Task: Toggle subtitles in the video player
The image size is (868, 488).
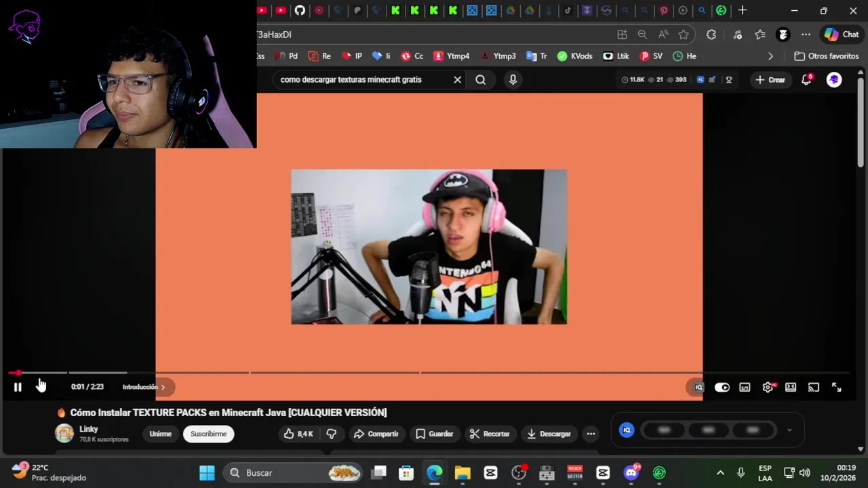Action: (x=745, y=387)
